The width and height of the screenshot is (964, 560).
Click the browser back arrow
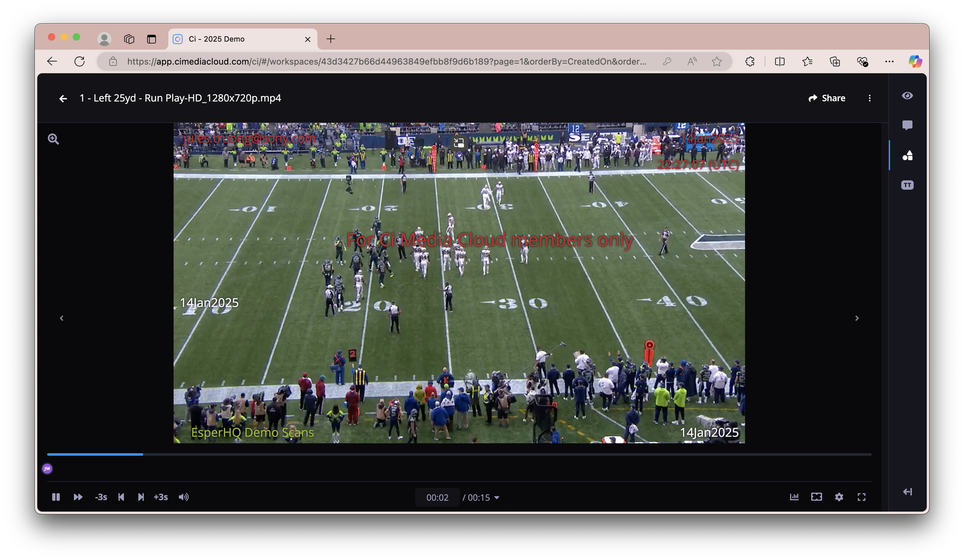pos(52,61)
